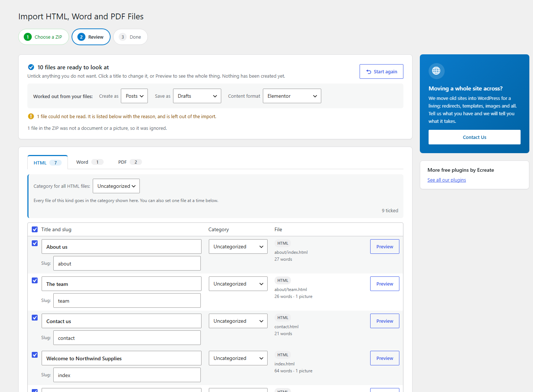
Task: Open Category for all HTML files dropdown
Action: (x=116, y=186)
